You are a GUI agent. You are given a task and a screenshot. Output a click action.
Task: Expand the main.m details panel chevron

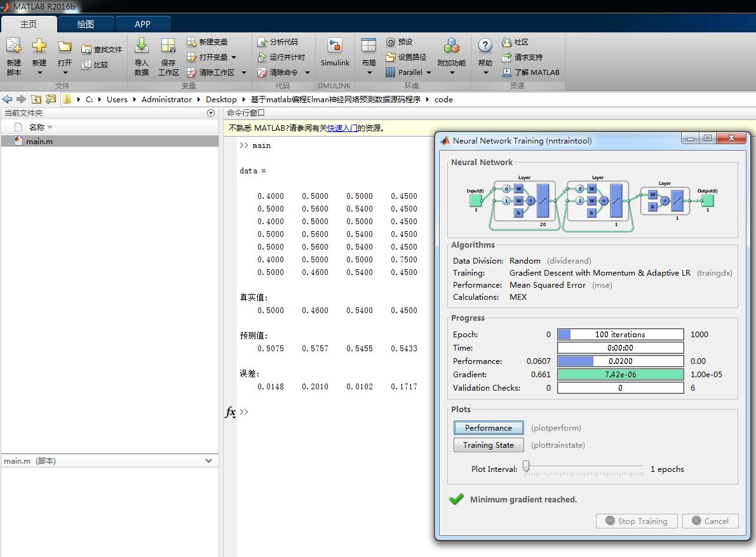tap(208, 460)
